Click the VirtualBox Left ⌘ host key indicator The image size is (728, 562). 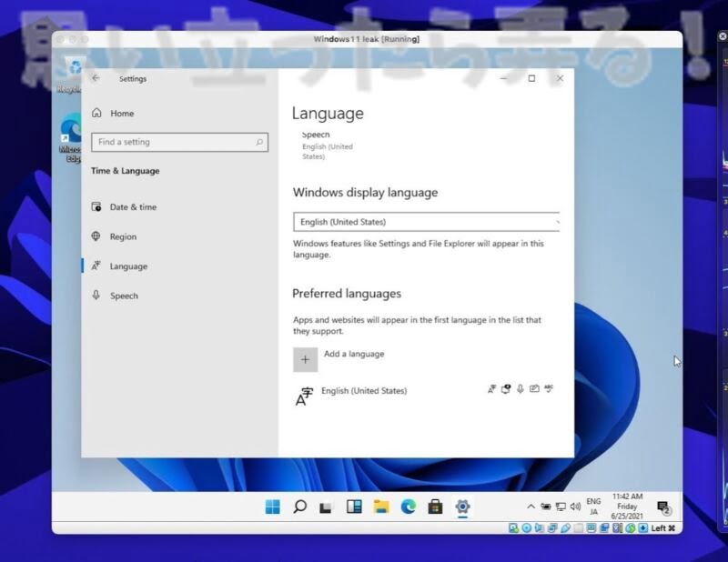[663, 528]
